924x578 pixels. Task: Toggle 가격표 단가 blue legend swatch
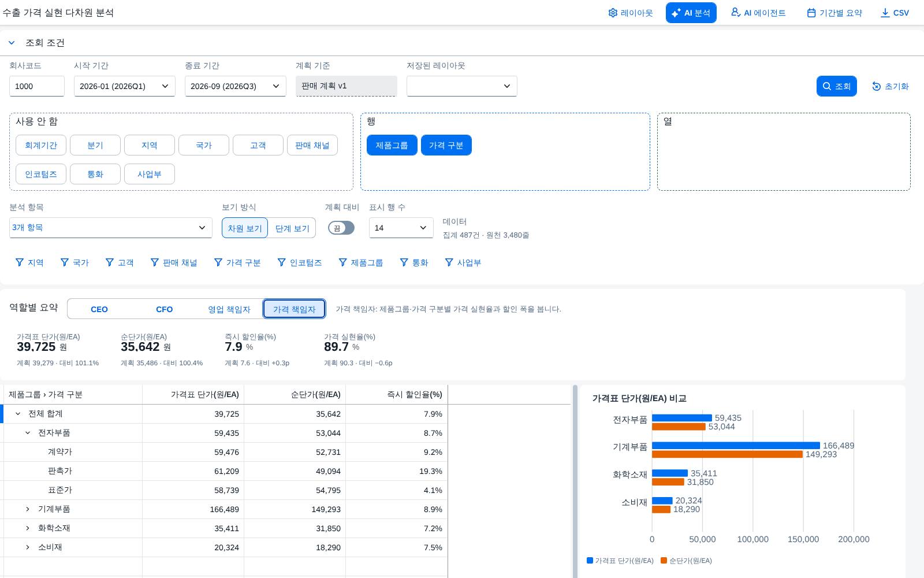(x=590, y=561)
